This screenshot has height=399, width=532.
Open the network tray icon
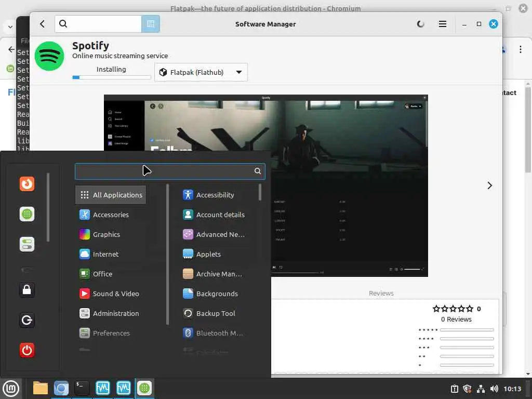point(481,389)
